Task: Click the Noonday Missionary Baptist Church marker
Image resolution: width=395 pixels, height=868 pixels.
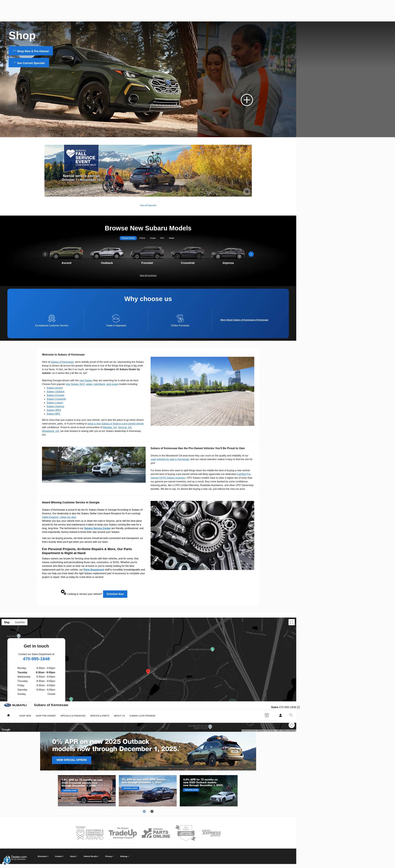Action: point(210,726)
